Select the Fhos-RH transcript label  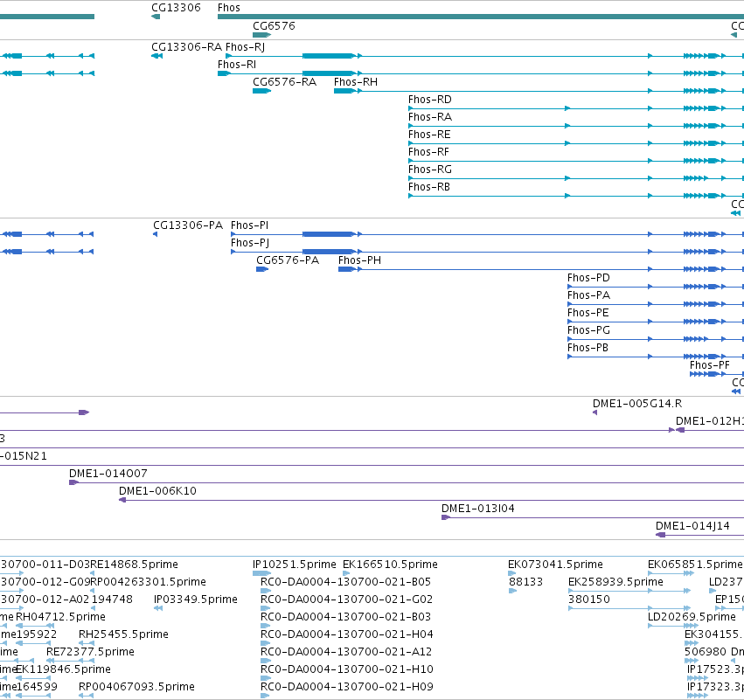pos(356,82)
